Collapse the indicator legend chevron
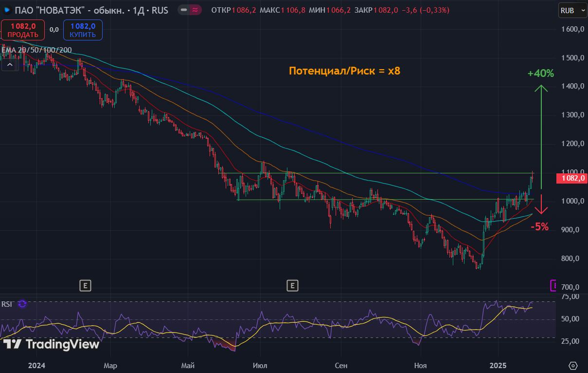This screenshot has height=373, width=588. click(10, 64)
